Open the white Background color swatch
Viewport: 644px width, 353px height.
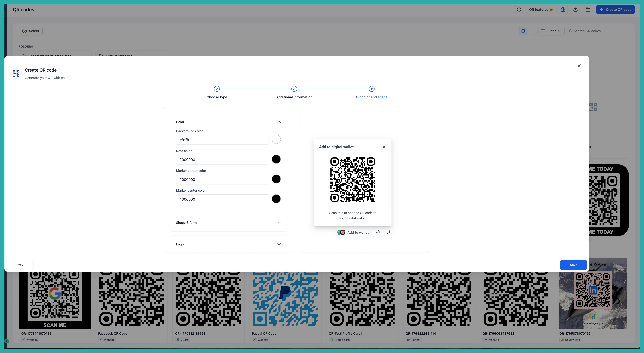click(x=276, y=139)
